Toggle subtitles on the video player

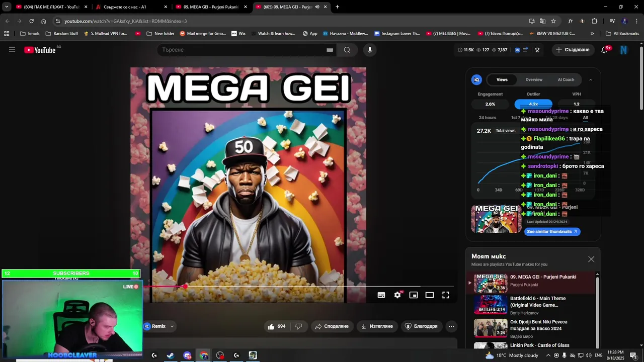pos(381,295)
